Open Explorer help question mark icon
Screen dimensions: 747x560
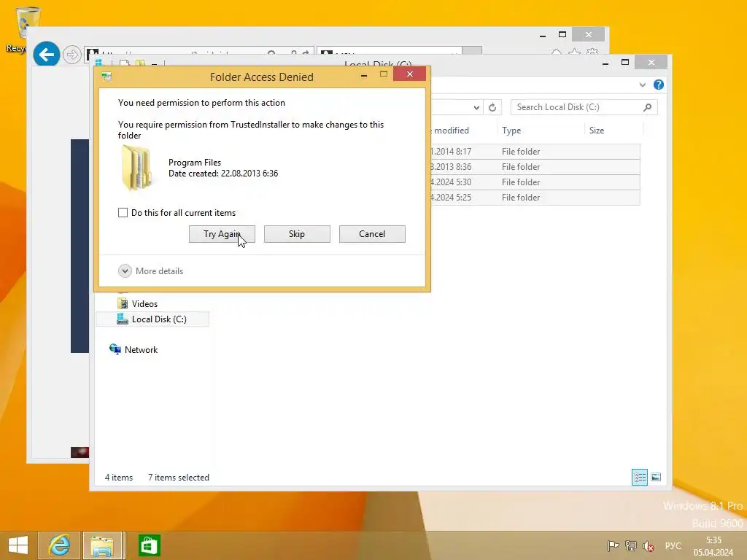click(x=659, y=85)
